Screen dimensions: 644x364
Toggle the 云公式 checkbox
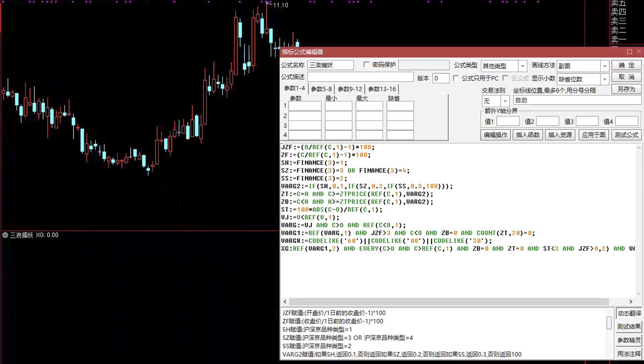[x=505, y=78]
